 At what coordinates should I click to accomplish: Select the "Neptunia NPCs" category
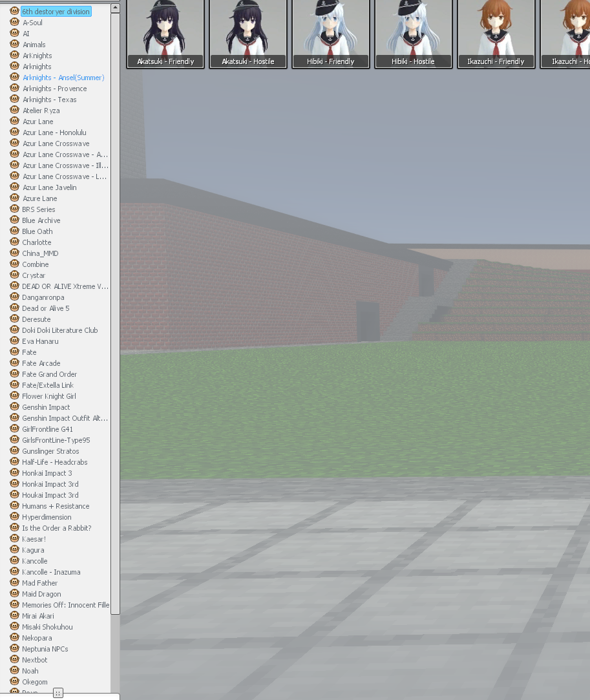[45, 649]
